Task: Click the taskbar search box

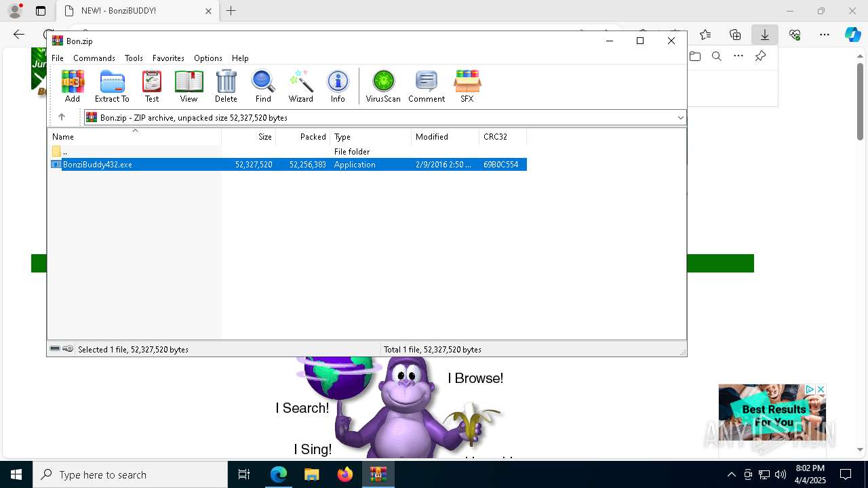Action: [x=130, y=474]
